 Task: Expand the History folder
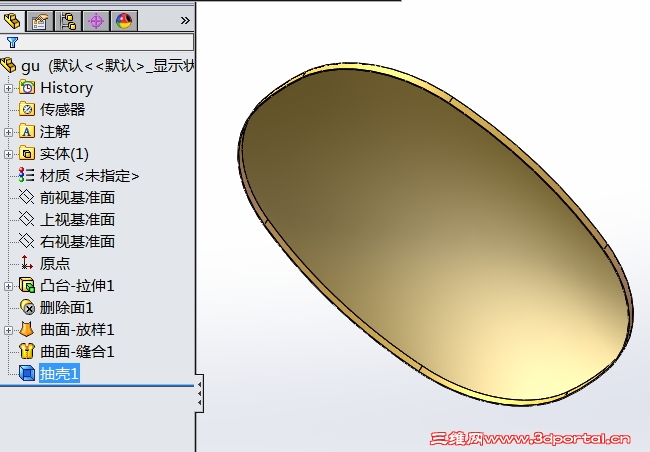(x=8, y=88)
